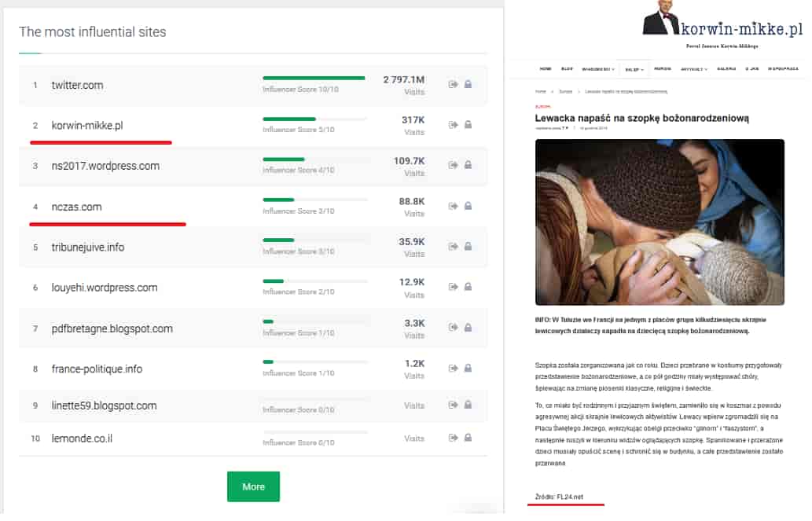
Task: Expand the Wiadomości dropdown in the site menu
Action: [x=598, y=69]
